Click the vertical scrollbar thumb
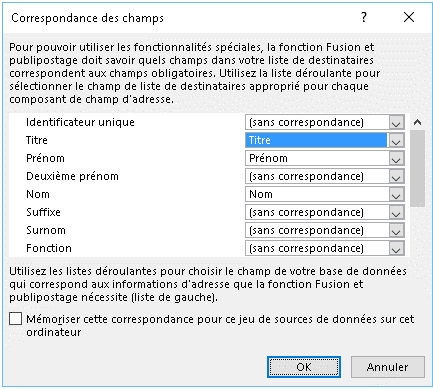The height and width of the screenshot is (389, 433). pos(417,168)
